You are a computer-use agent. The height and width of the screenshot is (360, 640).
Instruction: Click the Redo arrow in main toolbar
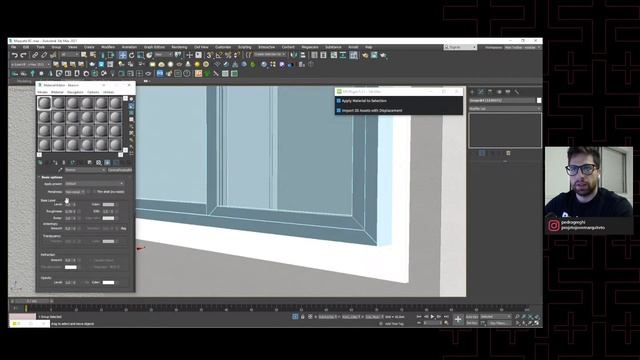click(x=23, y=55)
